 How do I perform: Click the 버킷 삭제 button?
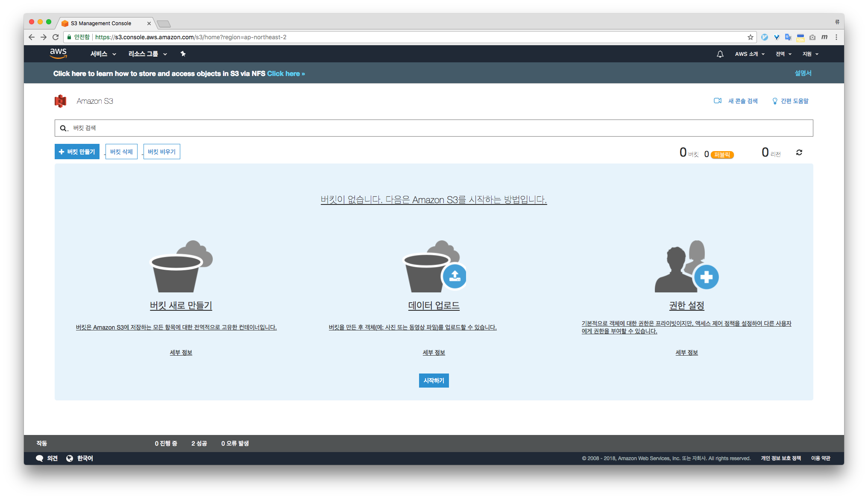tap(121, 152)
